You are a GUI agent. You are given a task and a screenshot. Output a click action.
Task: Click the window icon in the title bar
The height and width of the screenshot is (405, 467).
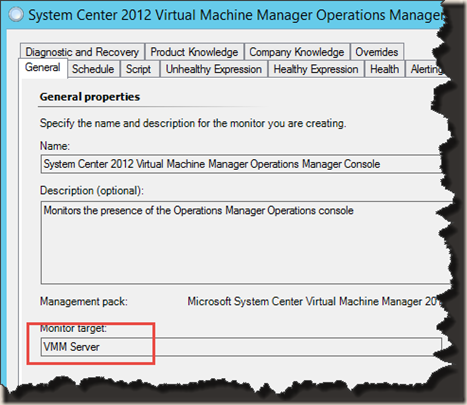pyautogui.click(x=16, y=15)
